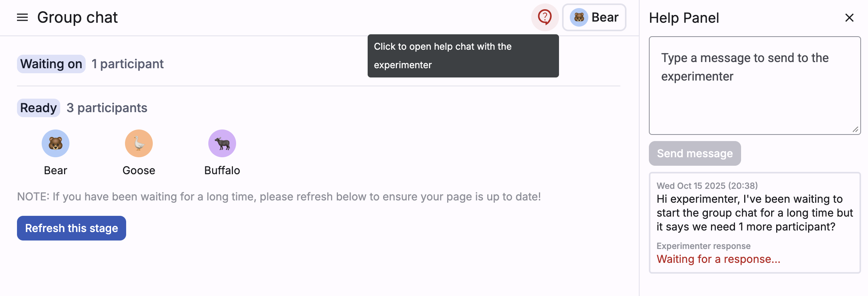Viewport: 868px width, 296px height.
Task: Select the Buffalo participant avatar
Action: 222,143
